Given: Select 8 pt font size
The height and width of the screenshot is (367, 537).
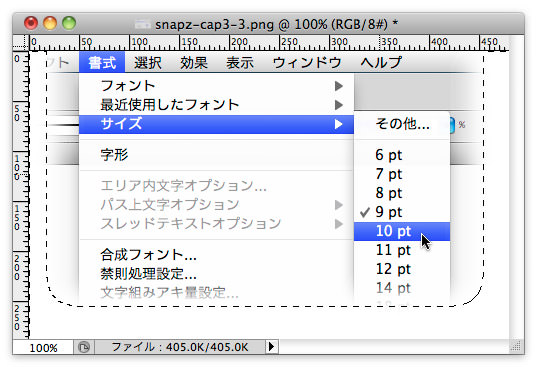Looking at the screenshot, I should pos(402,193).
